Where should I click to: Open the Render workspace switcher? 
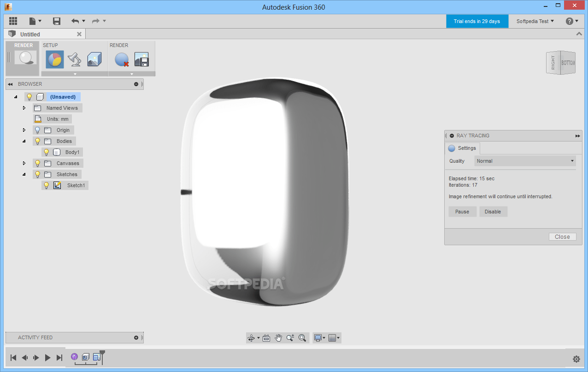[23, 58]
